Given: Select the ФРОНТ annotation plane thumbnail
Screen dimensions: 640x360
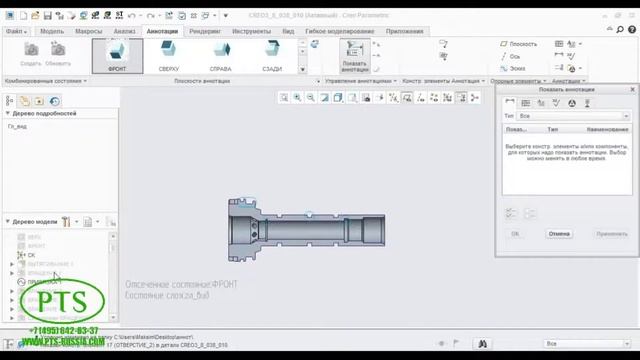Looking at the screenshot, I should (x=118, y=56).
